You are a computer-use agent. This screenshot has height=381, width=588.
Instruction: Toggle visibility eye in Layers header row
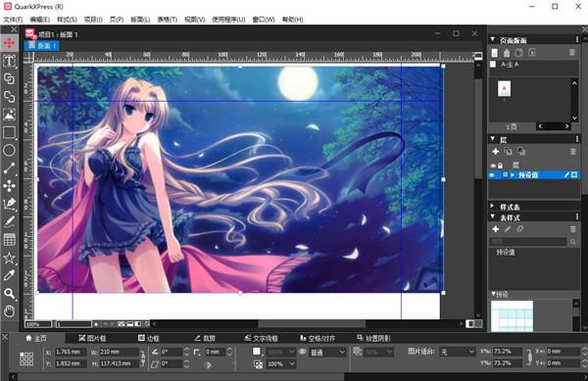493,166
